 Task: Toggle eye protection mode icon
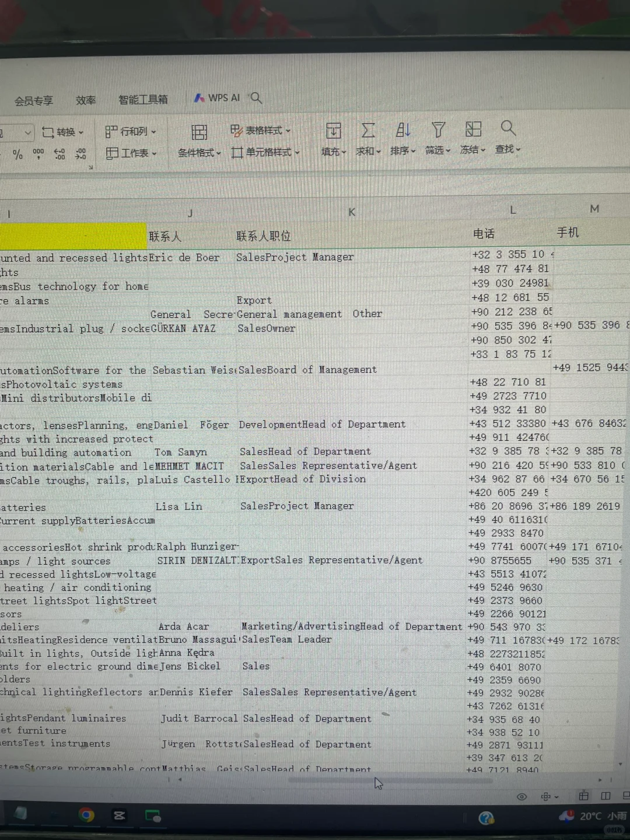(522, 797)
